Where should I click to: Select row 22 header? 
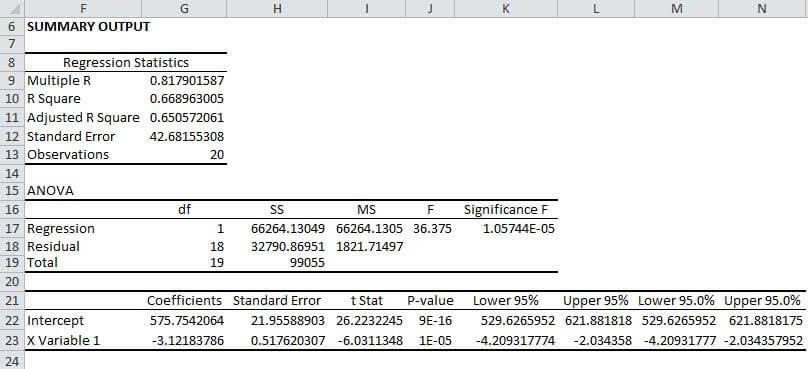tap(12, 321)
